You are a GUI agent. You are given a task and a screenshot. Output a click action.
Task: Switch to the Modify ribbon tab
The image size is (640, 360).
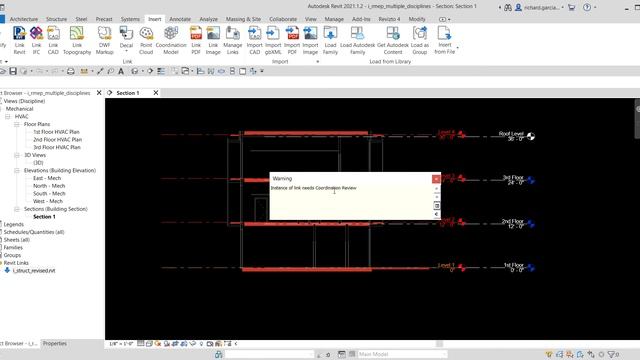[417, 19]
